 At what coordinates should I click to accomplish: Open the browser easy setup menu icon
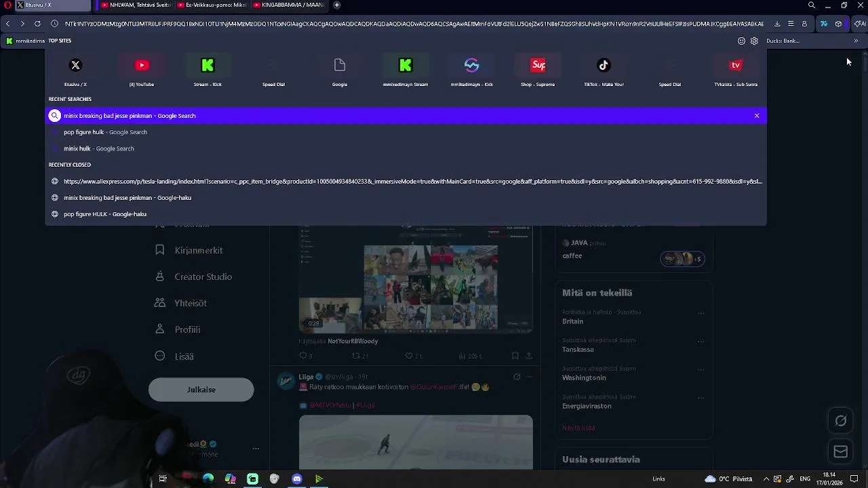point(791,24)
